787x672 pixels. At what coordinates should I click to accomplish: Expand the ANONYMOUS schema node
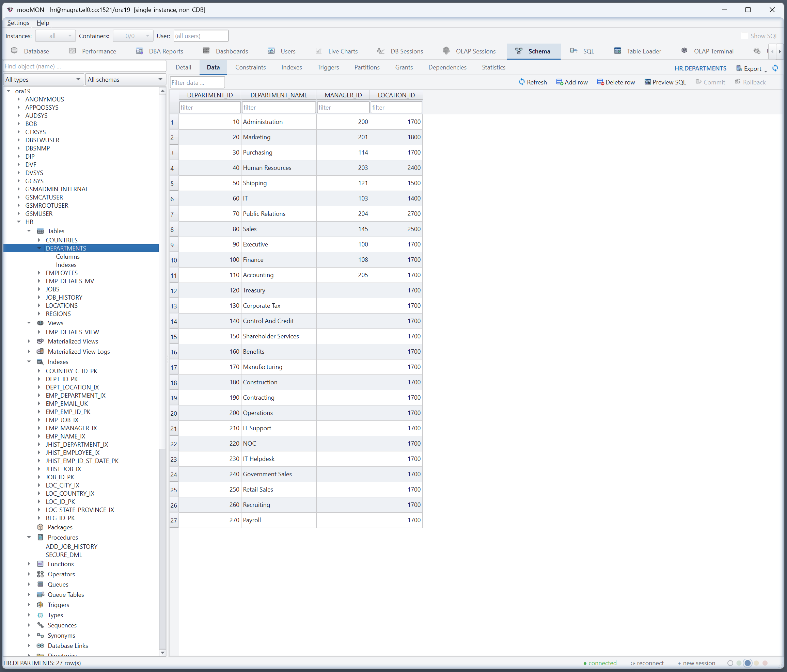pos(19,99)
